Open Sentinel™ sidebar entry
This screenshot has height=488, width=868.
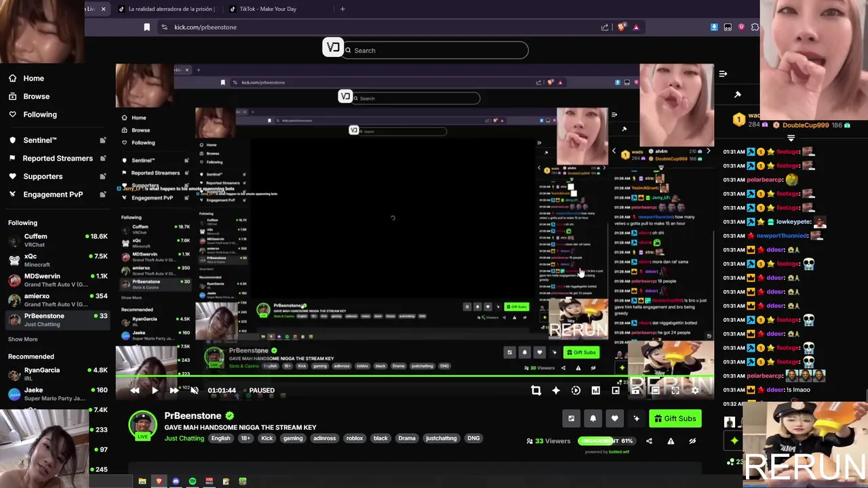(x=33, y=140)
